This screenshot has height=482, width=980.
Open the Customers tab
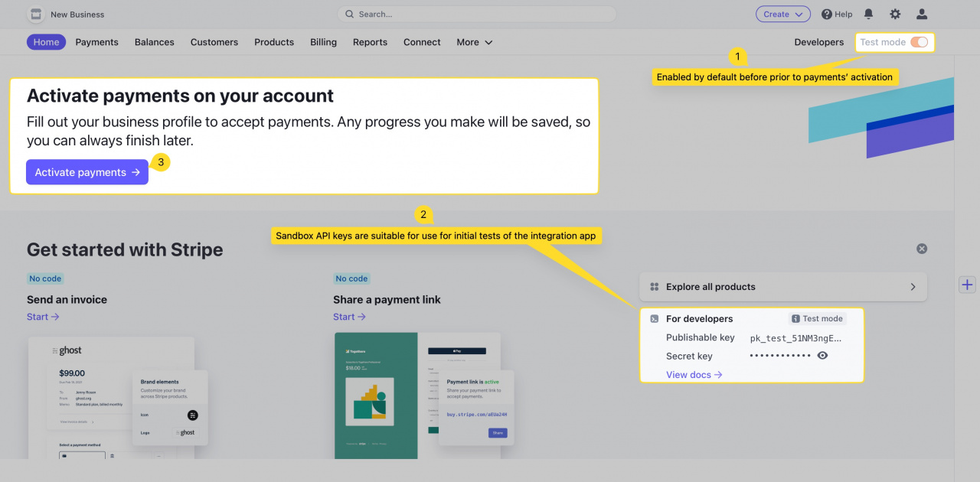[x=214, y=42]
